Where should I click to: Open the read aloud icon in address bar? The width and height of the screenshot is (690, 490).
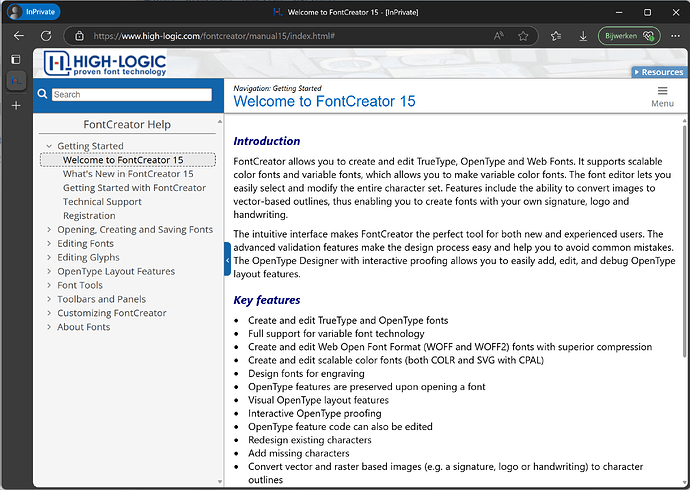[498, 36]
